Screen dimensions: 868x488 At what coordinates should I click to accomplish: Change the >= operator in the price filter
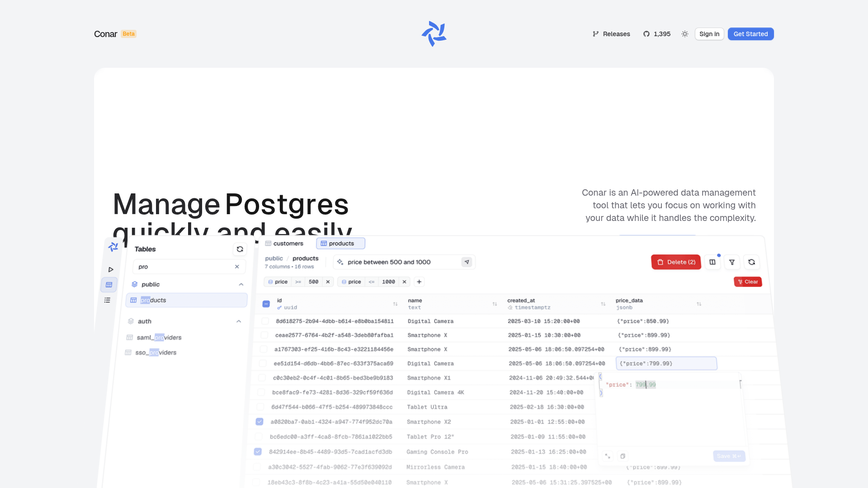tap(298, 282)
